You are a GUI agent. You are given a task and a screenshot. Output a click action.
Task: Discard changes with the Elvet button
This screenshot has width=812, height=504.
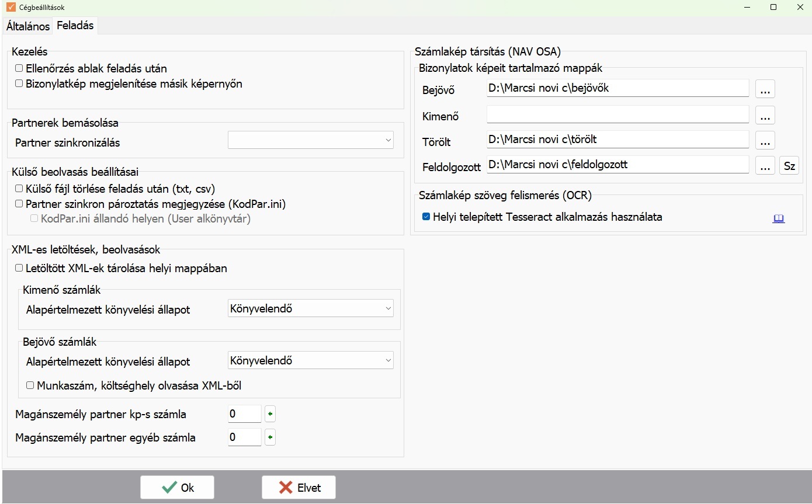coord(299,488)
